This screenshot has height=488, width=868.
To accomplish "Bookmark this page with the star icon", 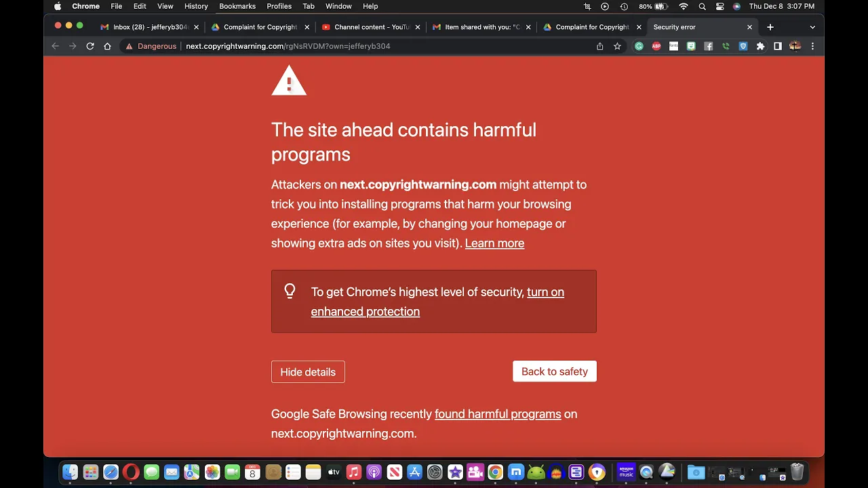I will 617,46.
